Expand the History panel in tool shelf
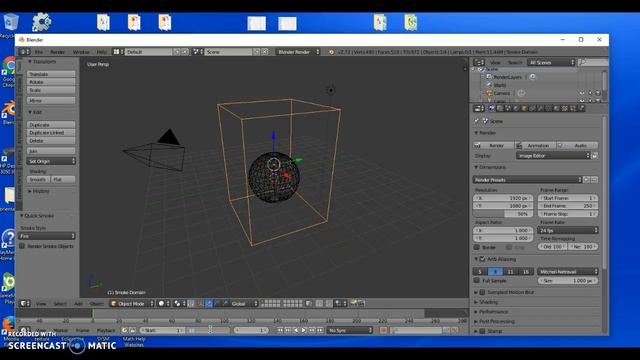Viewport: 640px width, 360px height. tap(39, 191)
